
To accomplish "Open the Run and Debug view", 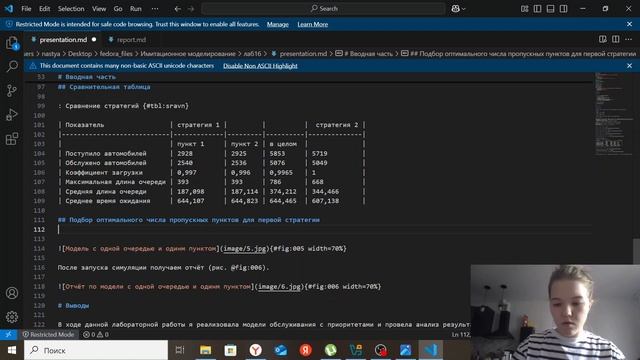I will pos(12,115).
